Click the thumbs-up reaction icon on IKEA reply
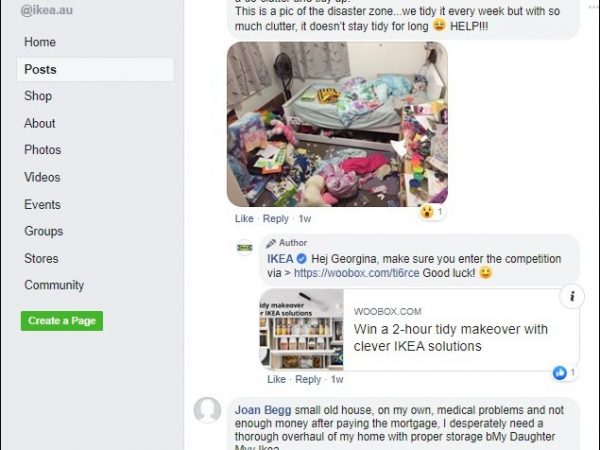This screenshot has width=600, height=450. [560, 372]
